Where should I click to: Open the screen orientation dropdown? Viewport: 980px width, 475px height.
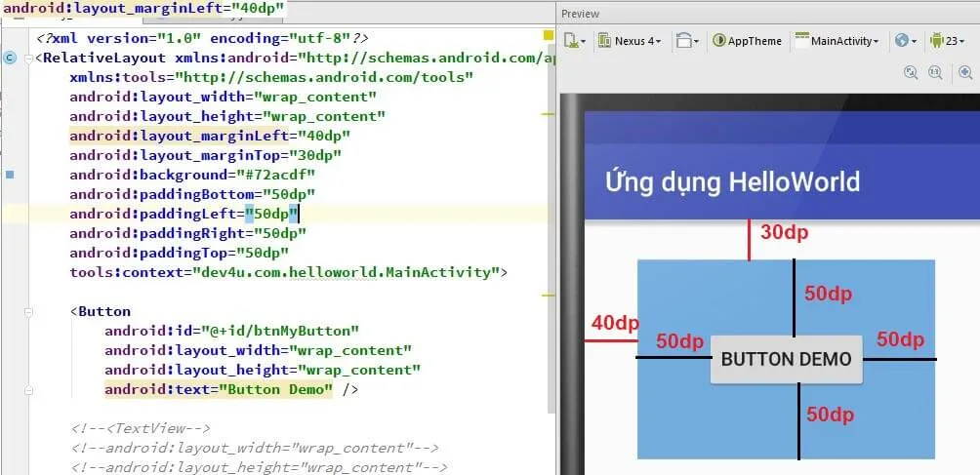pos(687,41)
